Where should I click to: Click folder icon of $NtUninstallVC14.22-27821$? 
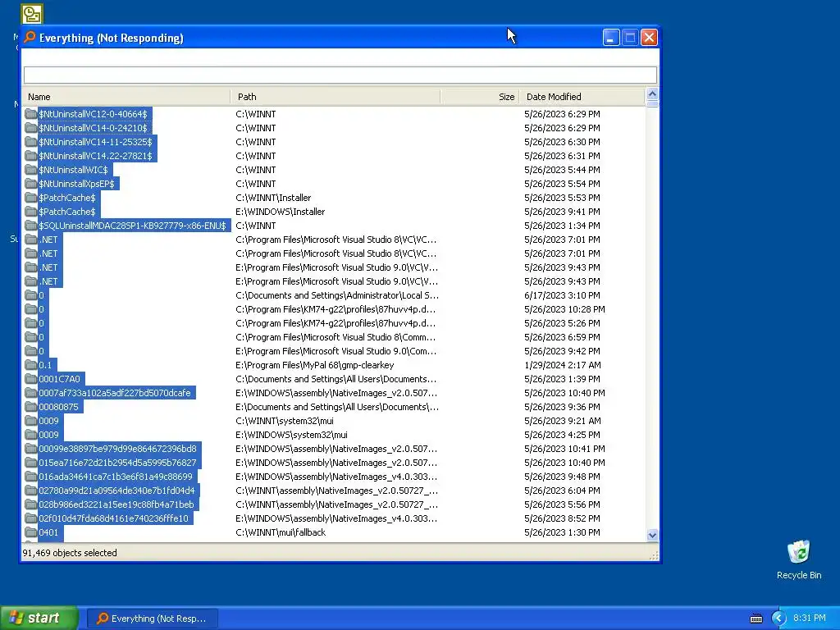pos(30,156)
